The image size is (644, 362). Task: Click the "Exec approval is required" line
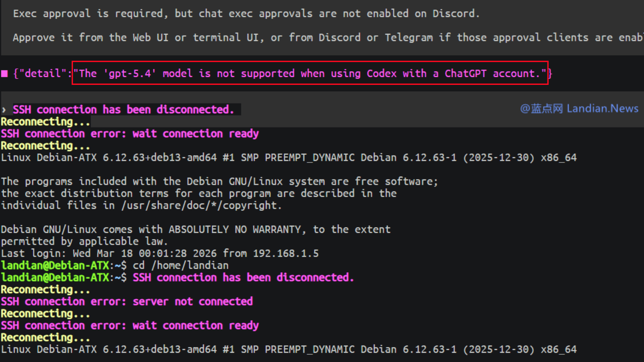pos(246,14)
